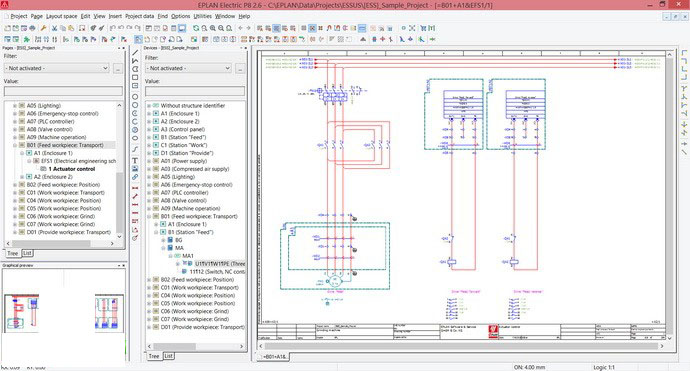Toggle the pin on Graphical preview panel
This screenshot has height=371, width=690.
pyautogui.click(x=119, y=265)
